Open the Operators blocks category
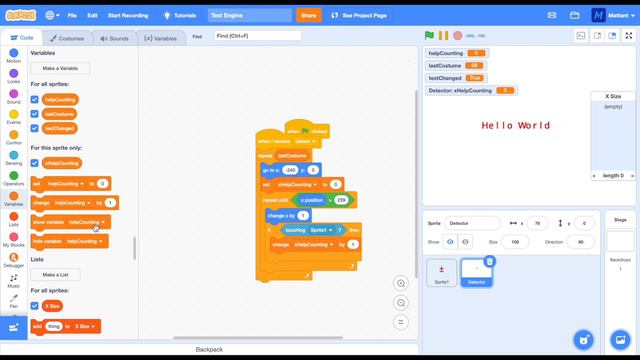This screenshot has width=640, height=360. pos(13,178)
